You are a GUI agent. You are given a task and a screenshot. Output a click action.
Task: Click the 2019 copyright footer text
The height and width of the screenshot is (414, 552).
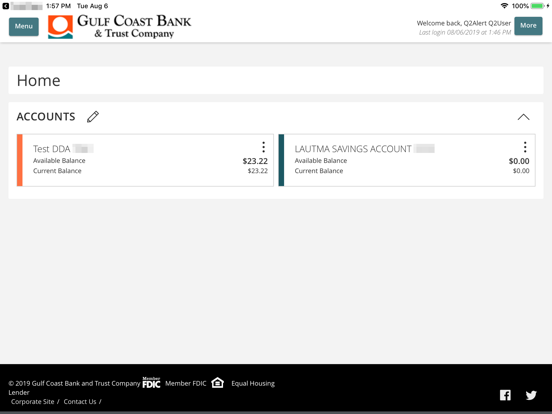[x=74, y=383]
